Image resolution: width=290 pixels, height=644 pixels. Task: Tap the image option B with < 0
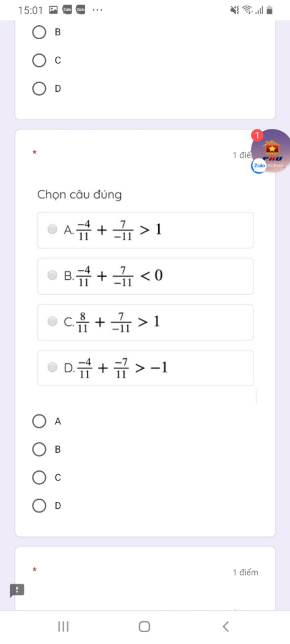point(145,276)
